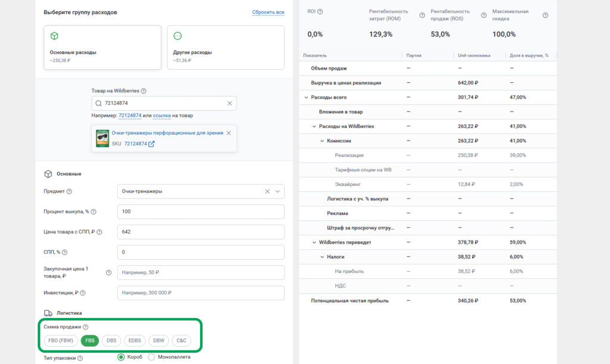610x364 pixels.
Task: Show help for Максимальная скидка
Action: 546,15
